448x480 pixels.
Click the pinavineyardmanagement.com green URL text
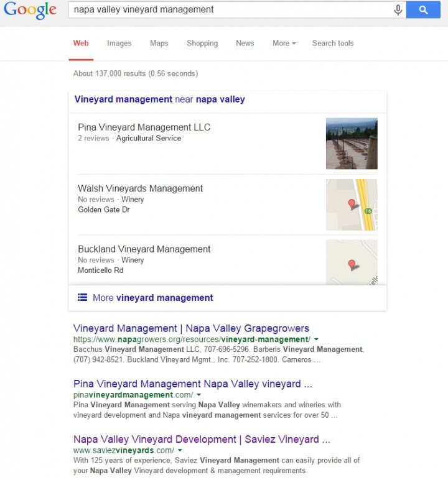coord(133,395)
